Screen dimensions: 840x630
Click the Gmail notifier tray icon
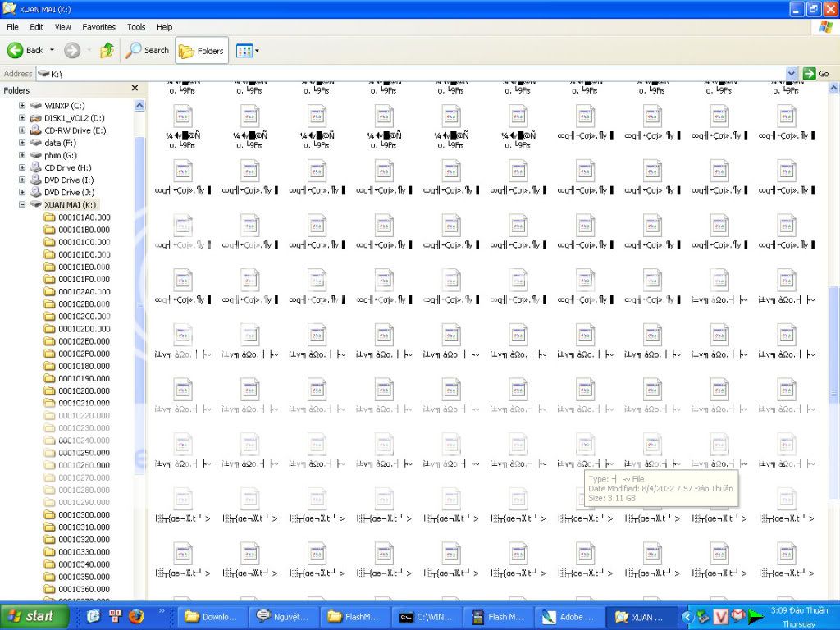click(738, 616)
